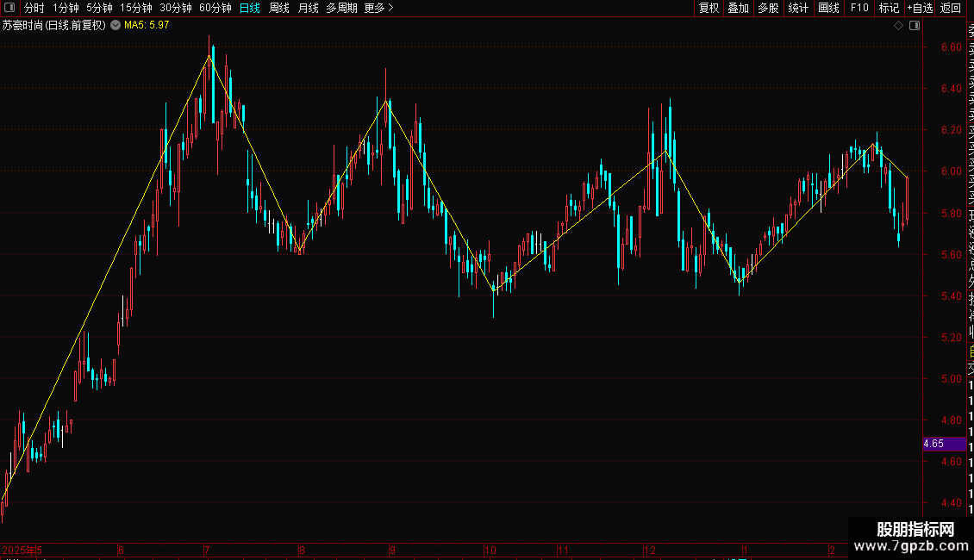Viewport: 974px width, 560px height.
Task: Click the diamond marker icon above the chart
Action: [x=898, y=26]
